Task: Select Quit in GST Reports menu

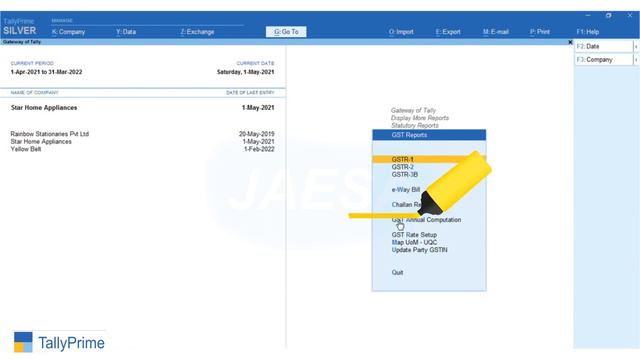Action: pyautogui.click(x=397, y=273)
